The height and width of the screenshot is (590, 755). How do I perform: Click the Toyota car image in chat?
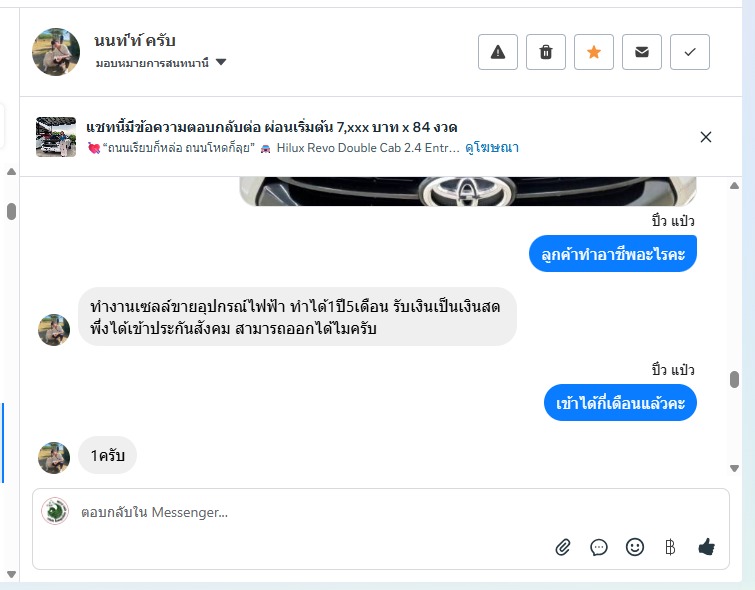[468, 191]
